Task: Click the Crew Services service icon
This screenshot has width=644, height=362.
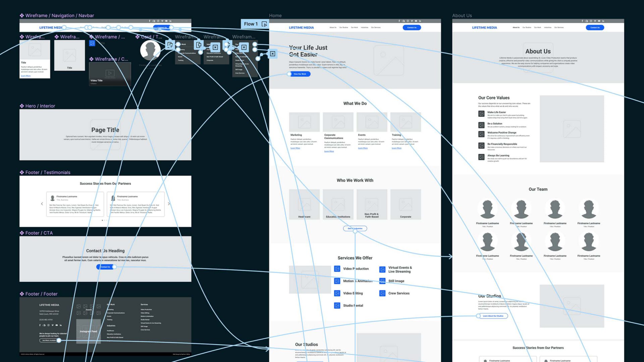Action: click(x=382, y=293)
